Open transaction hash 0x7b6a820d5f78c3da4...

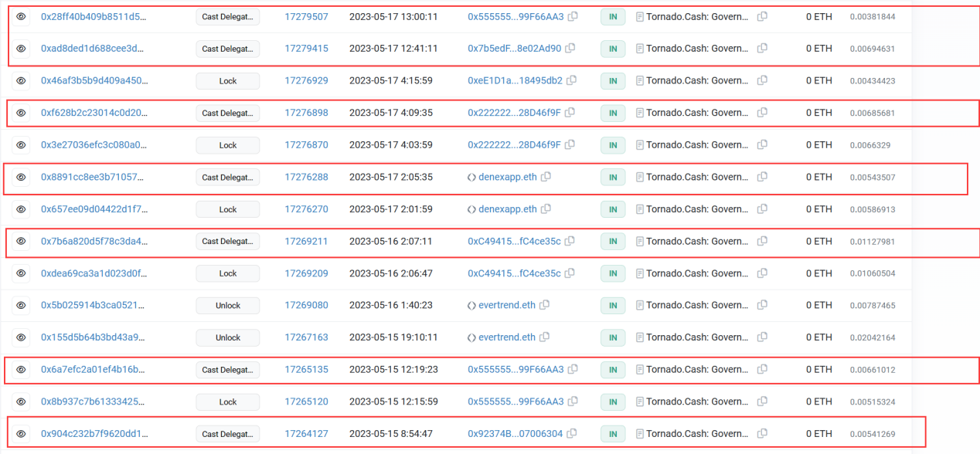click(x=94, y=241)
